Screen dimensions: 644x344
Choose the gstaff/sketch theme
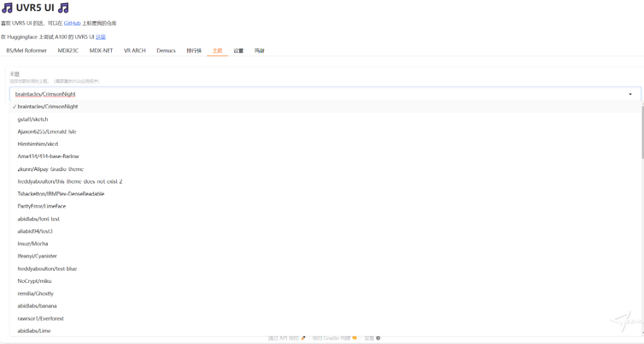point(325,119)
